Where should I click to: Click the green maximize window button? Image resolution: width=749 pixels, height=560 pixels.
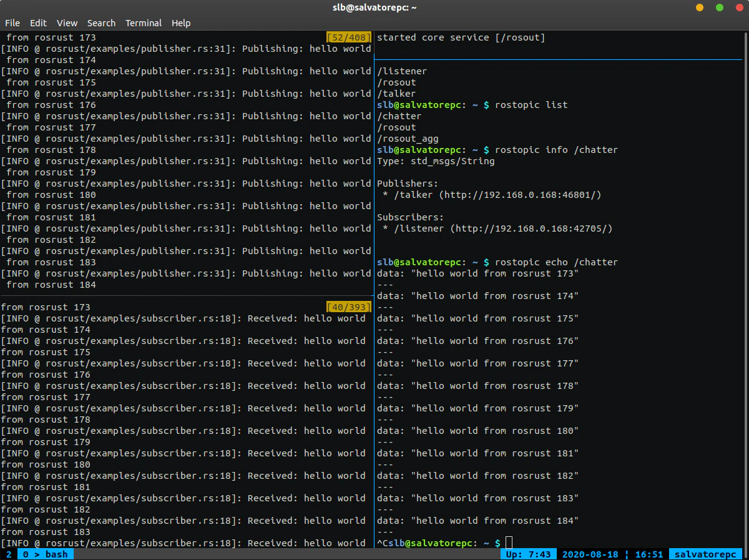(720, 7)
